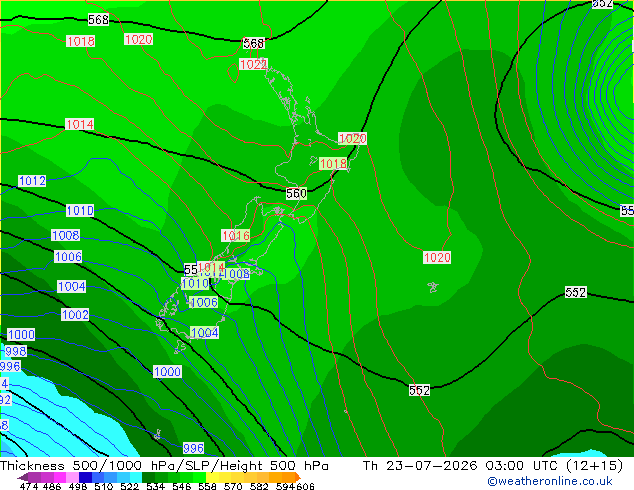Viewport: 634px width, 490px height.
Task: Click the dark blue swatch in the legend
Action: [x=85, y=477]
